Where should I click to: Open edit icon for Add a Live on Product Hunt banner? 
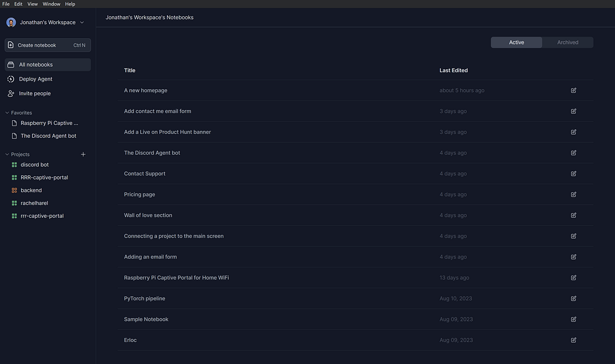574,132
